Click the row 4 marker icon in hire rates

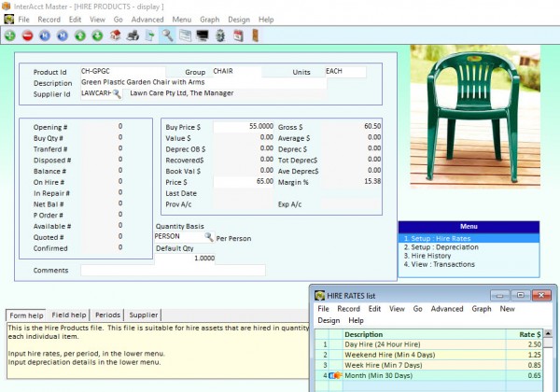tap(335, 375)
